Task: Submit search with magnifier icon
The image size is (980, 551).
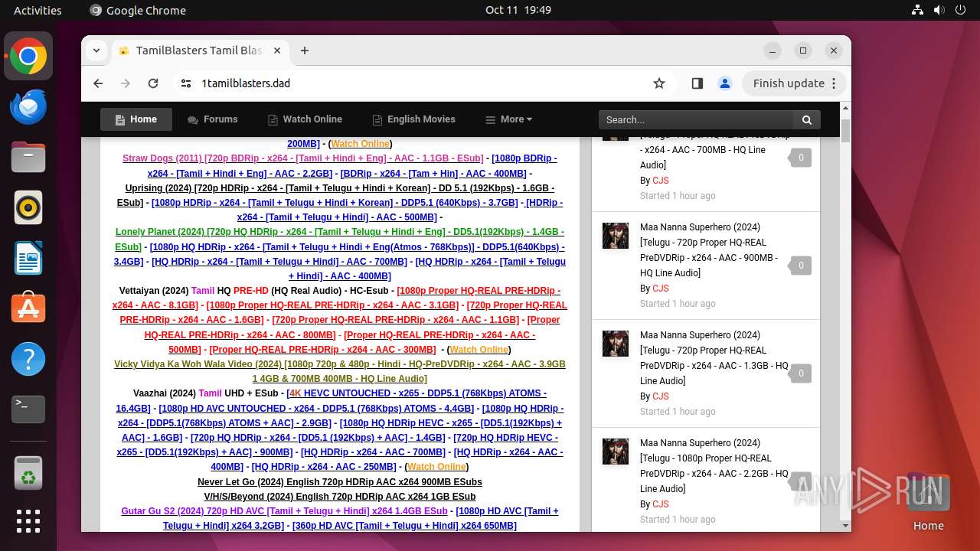Action: pyautogui.click(x=807, y=119)
